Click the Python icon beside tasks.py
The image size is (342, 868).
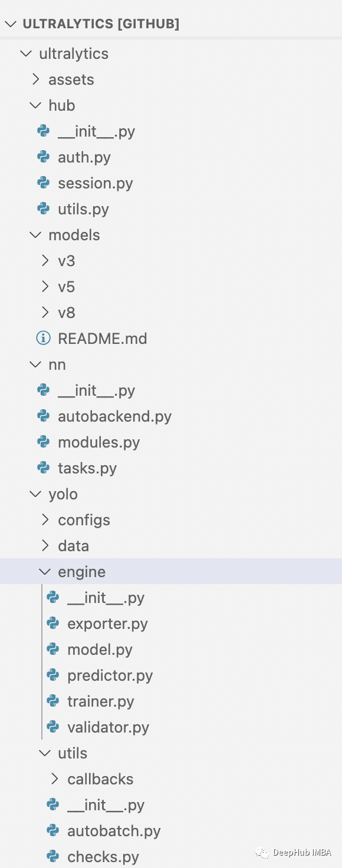[43, 468]
